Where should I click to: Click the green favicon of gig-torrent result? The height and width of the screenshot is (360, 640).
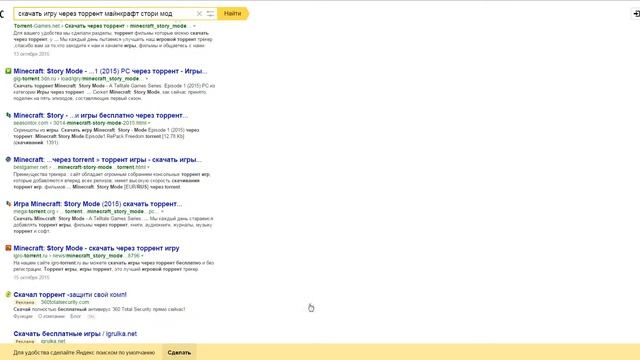tap(8, 71)
